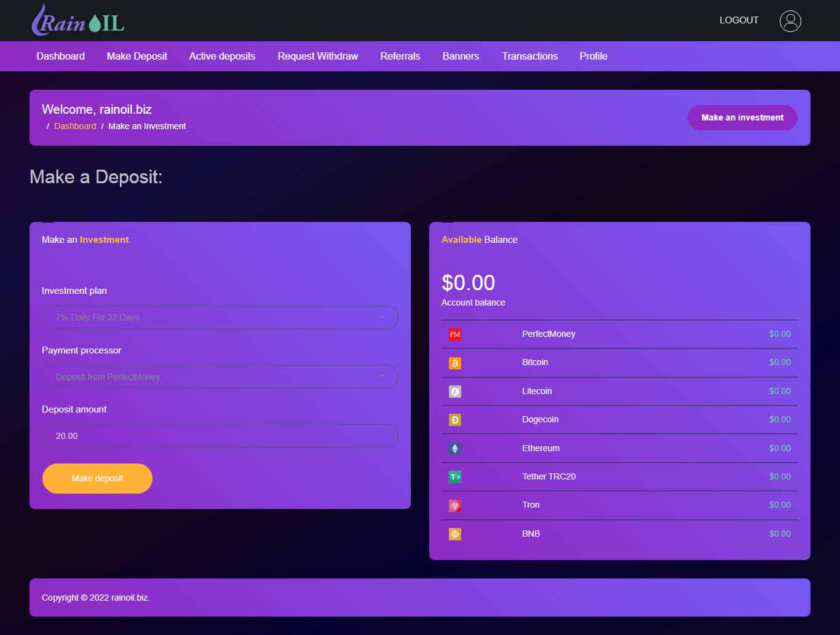The width and height of the screenshot is (840, 635).
Task: Click the Available Balance heading
Action: point(480,240)
